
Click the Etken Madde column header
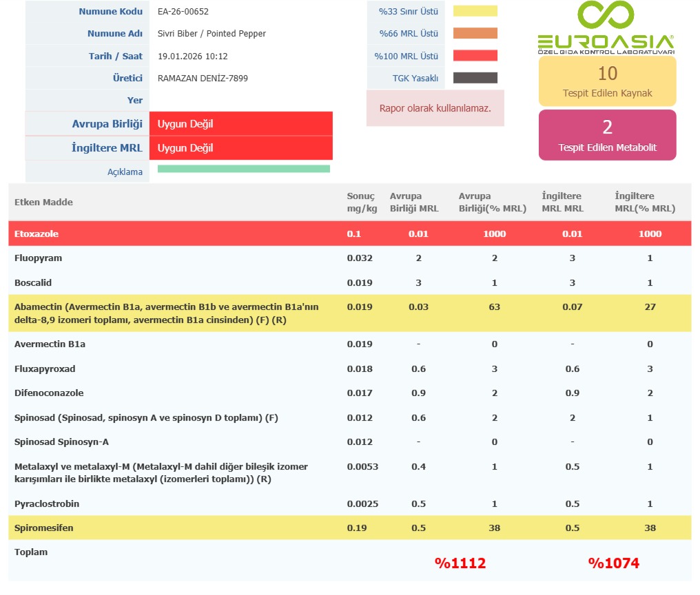coord(43,202)
